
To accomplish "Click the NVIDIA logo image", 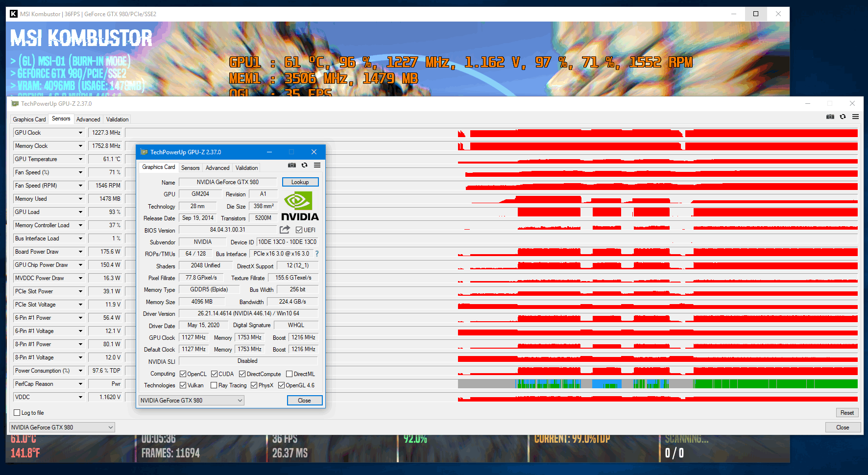I will [300, 206].
